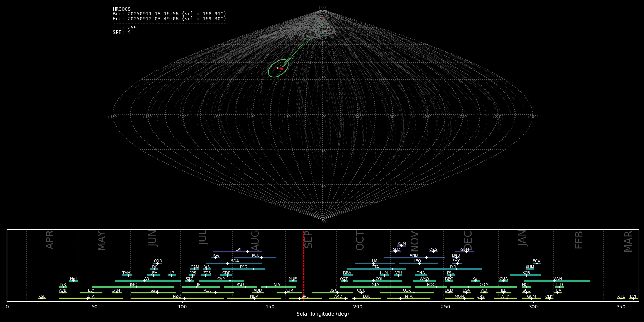Click the ECV shower label
The width and height of the screenshot is (644, 322).
click(x=536, y=261)
